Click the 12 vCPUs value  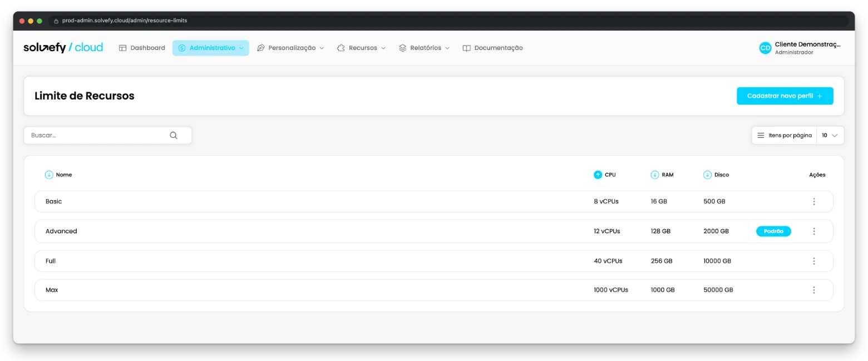pyautogui.click(x=607, y=231)
